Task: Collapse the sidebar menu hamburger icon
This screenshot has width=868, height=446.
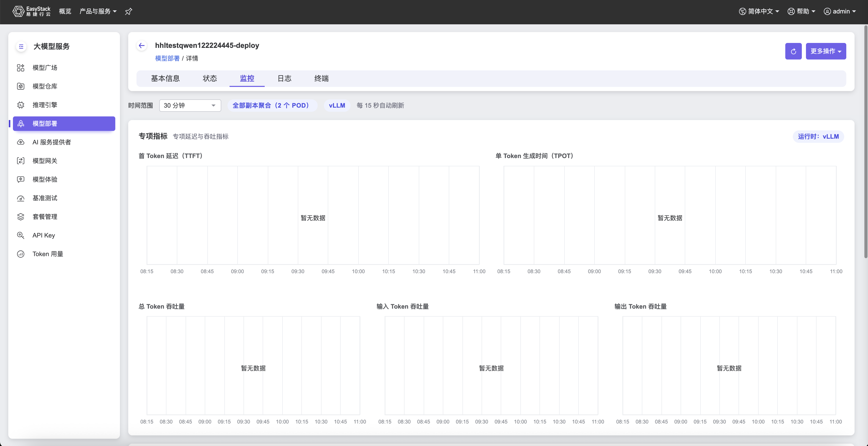Action: click(x=21, y=47)
